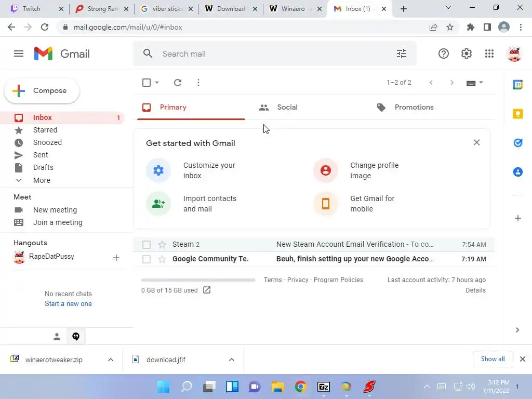Open Gmail settings gear
532x399 pixels.
[x=466, y=54]
